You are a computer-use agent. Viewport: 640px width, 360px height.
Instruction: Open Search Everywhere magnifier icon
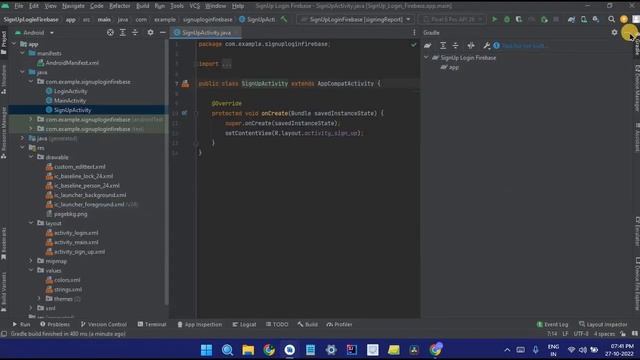(x=611, y=19)
